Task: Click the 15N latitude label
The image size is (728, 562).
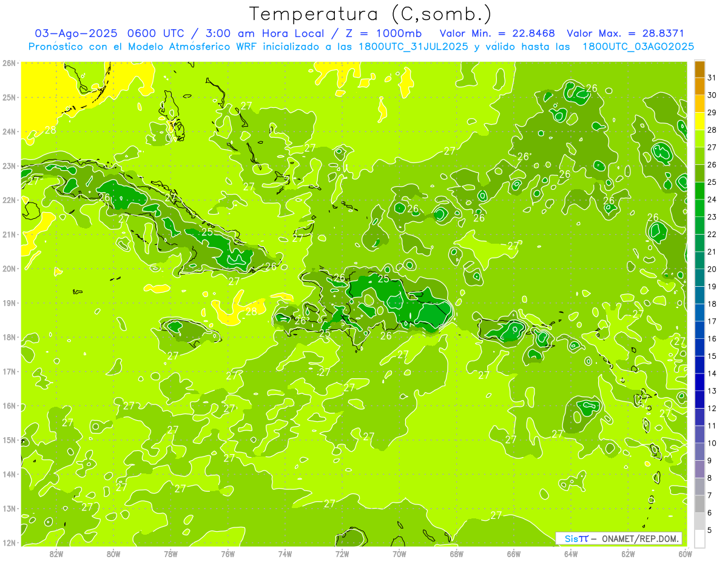Action: [9, 440]
